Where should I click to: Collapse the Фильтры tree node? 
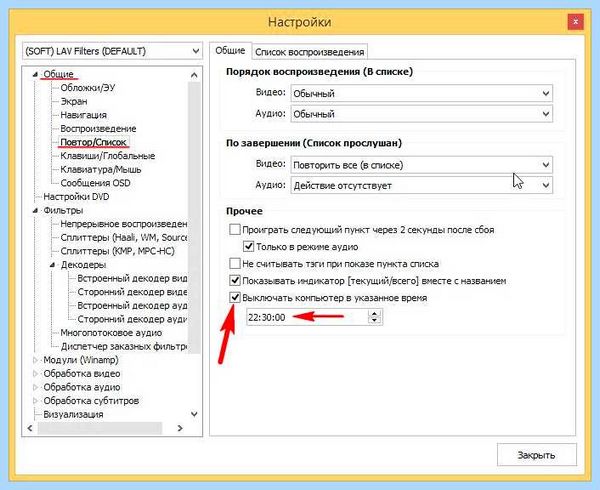coord(35,210)
